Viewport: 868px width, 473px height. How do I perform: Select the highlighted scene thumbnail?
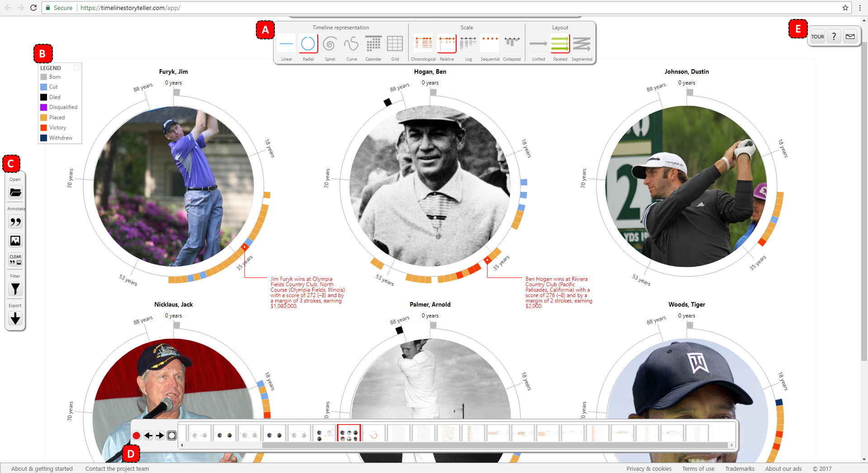[349, 433]
